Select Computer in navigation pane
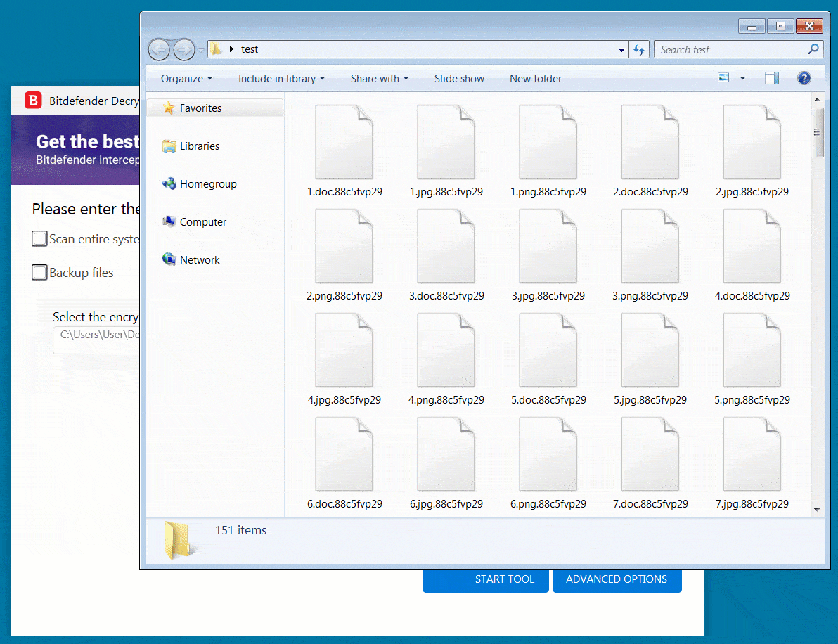Screen dimensions: 838x644 [202, 221]
